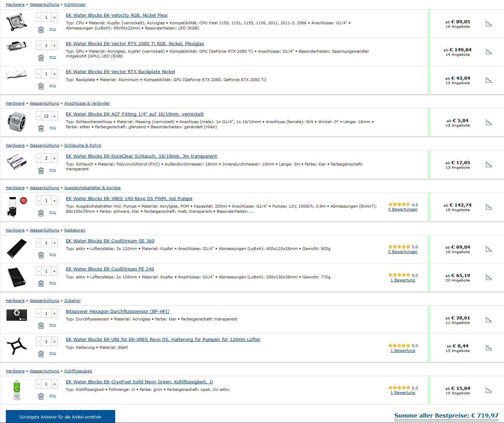Open EK-CoolStream SE 360 radiator thumbnail
The width and height of the screenshot is (504, 423).
pyautogui.click(x=17, y=248)
